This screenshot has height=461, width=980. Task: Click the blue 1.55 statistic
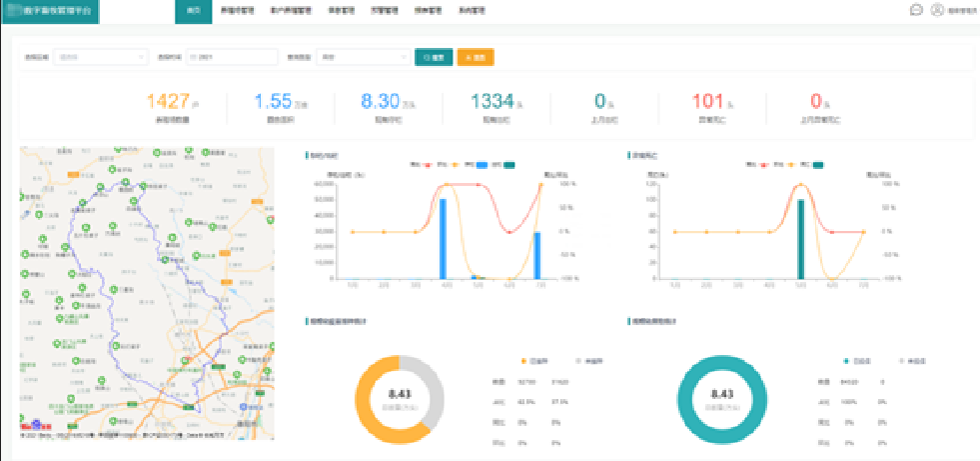274,101
